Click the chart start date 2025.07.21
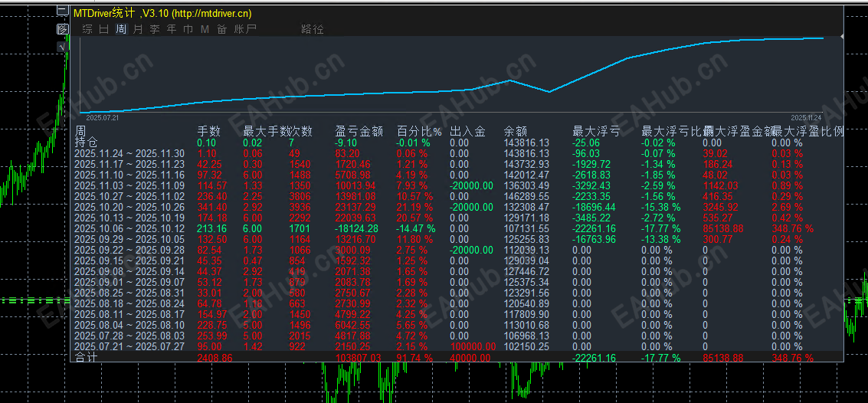868x403 pixels. (103, 117)
